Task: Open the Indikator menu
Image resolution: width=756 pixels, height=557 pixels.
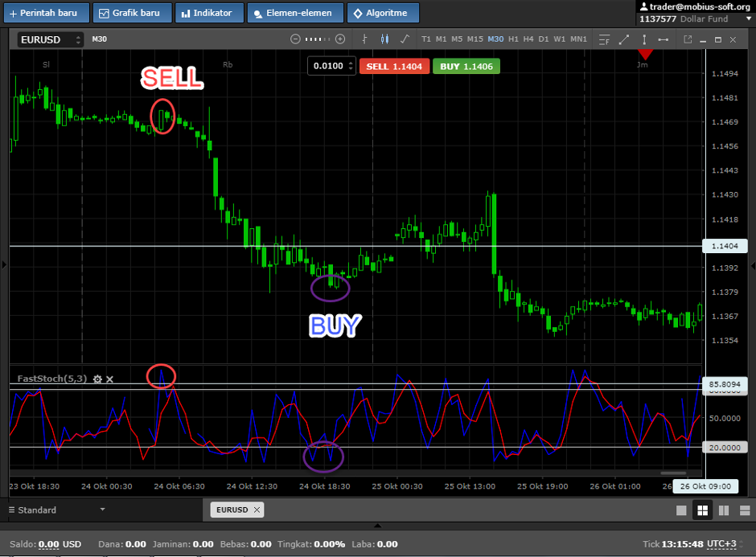Action: pos(209,13)
